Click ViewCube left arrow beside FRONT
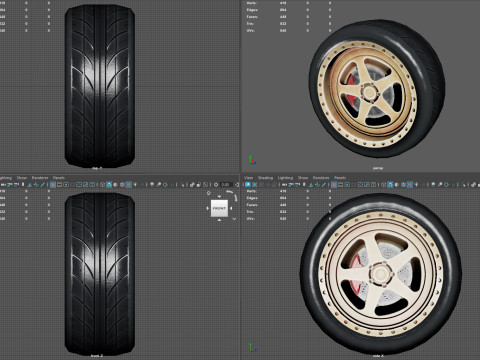Viewport: 480px width, 360px height. [x=208, y=208]
